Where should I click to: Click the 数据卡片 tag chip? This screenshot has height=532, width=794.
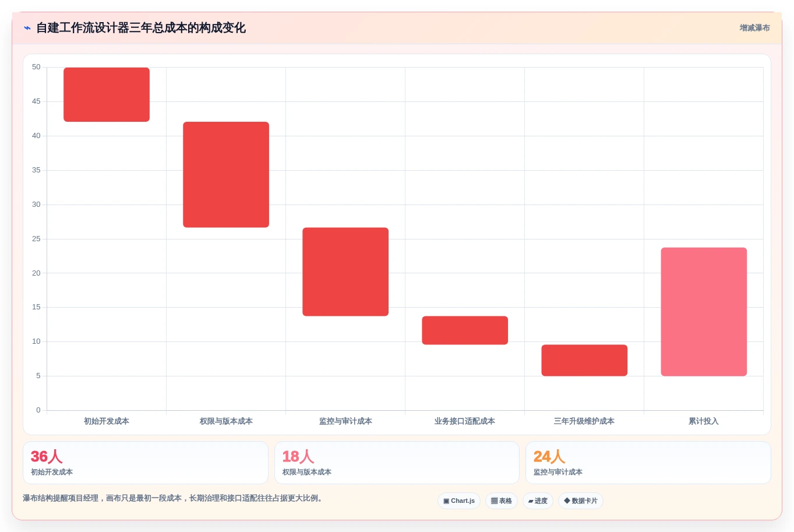(x=581, y=501)
